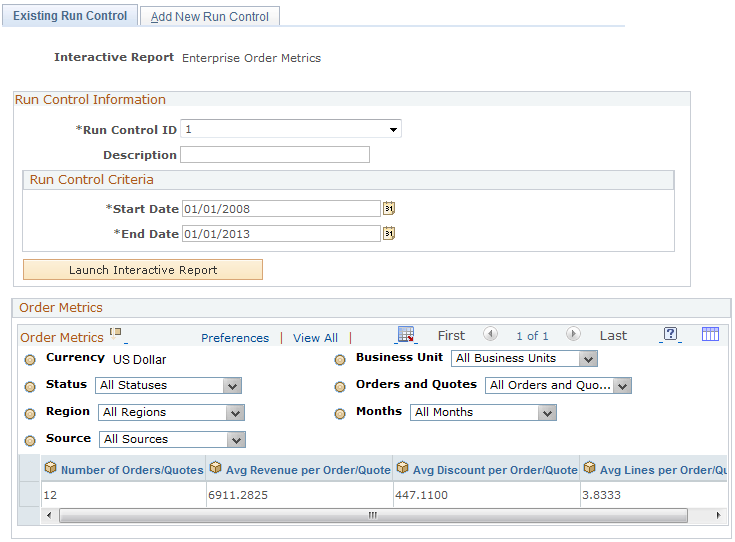Sort by Number of Orders/Quotes column header
Image resolution: width=735 pixels, height=542 pixels.
pyautogui.click(x=132, y=470)
